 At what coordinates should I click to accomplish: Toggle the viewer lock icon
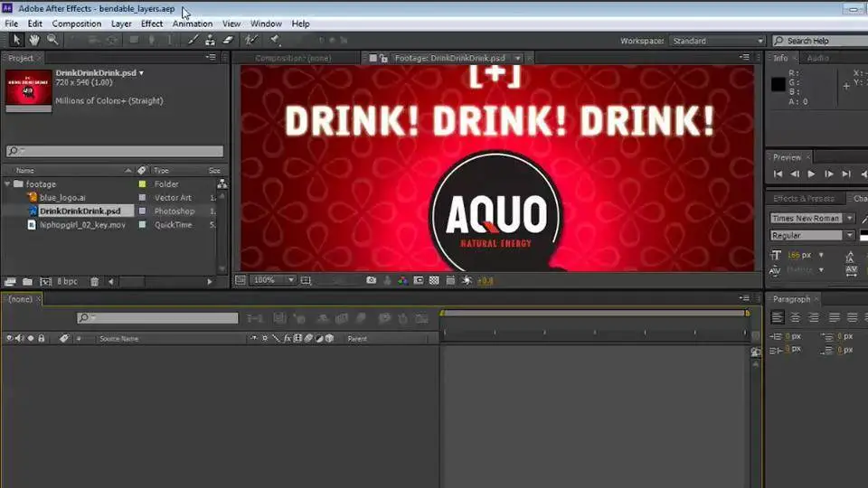(383, 58)
